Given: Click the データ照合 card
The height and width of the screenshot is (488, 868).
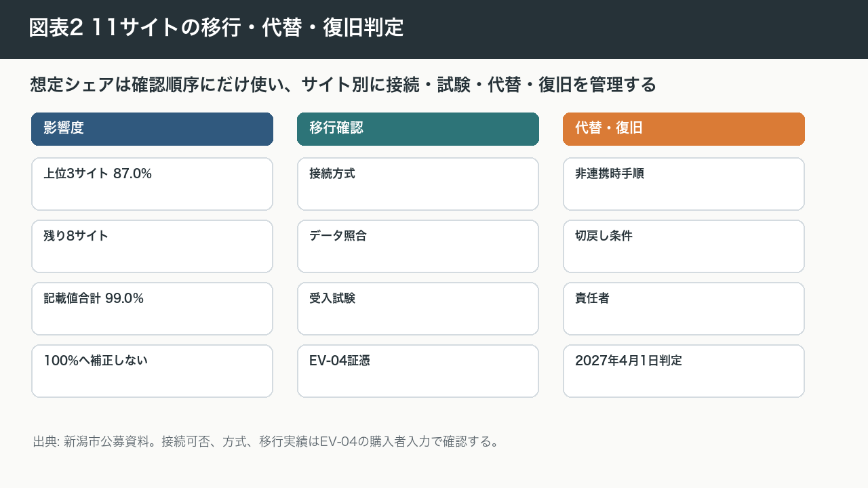Looking at the screenshot, I should click(x=418, y=247).
